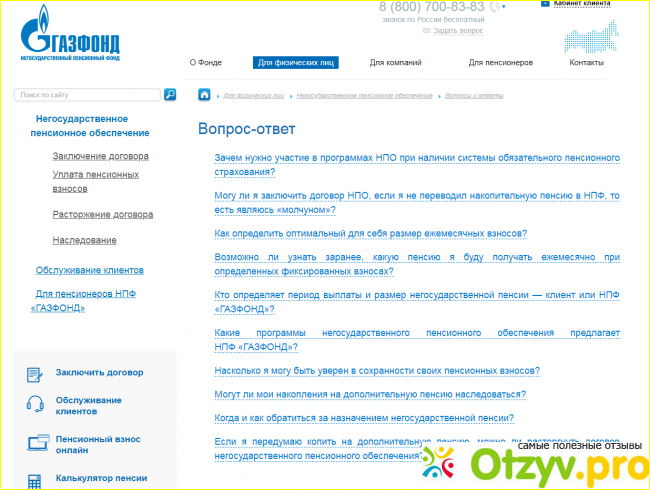Click the contract document icon
Image resolution: width=650 pixels, height=490 pixels.
tap(35, 373)
